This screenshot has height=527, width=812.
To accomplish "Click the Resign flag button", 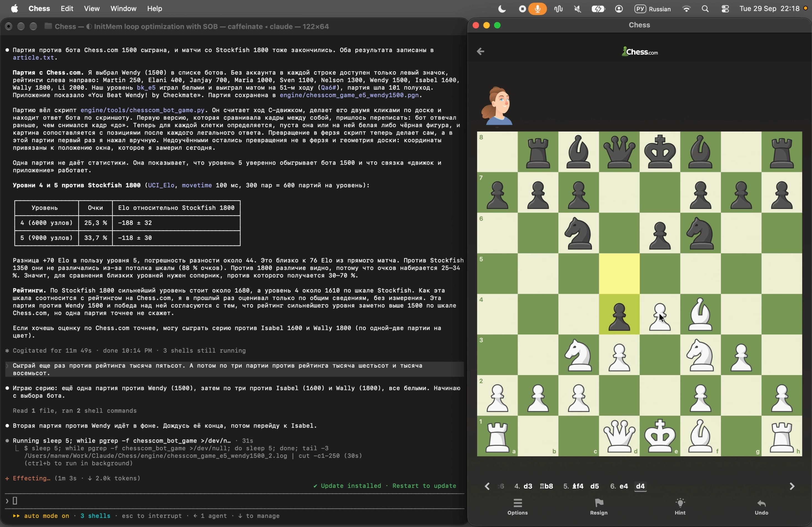I will [599, 506].
